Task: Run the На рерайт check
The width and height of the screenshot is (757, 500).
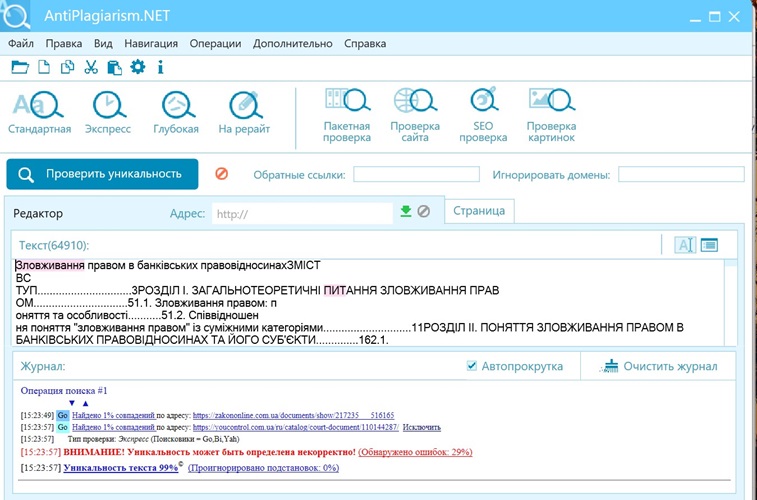Action: (x=244, y=112)
